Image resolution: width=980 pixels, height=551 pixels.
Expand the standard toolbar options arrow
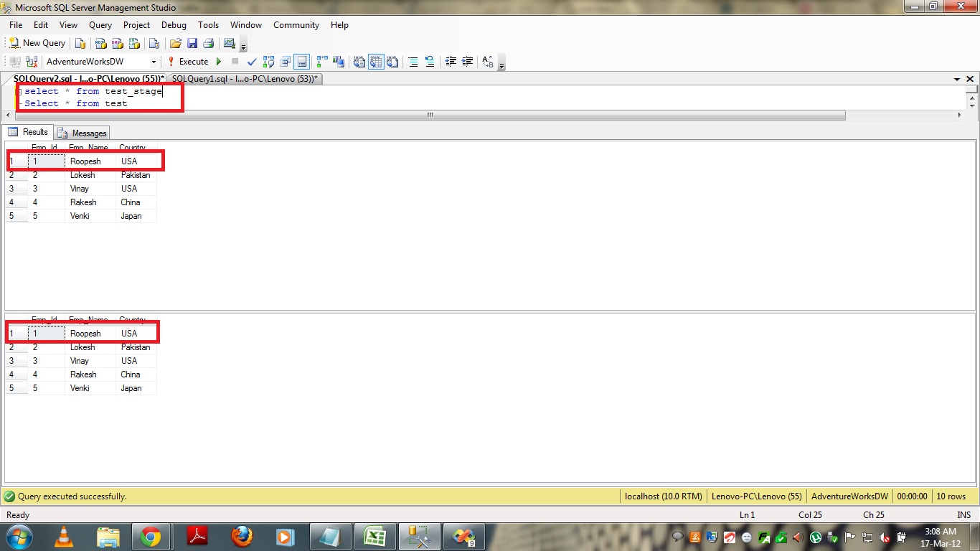(244, 47)
